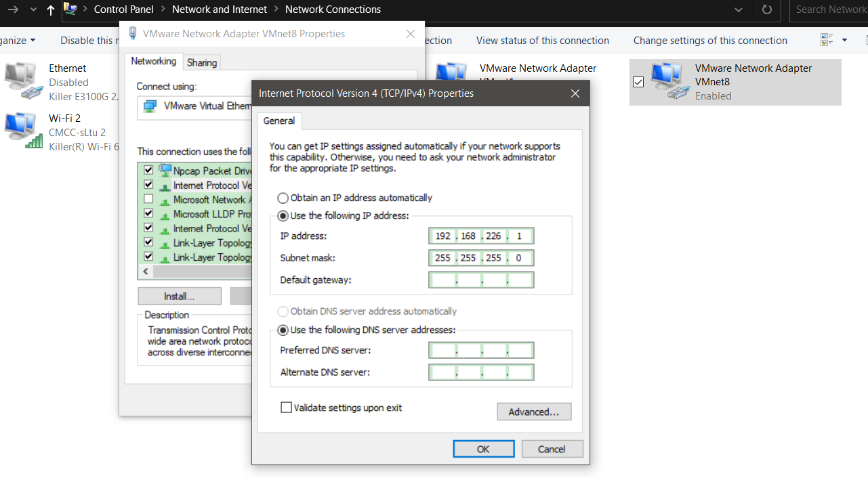Click the Up arrow in address bar
This screenshot has height=478, width=868.
coord(51,9)
